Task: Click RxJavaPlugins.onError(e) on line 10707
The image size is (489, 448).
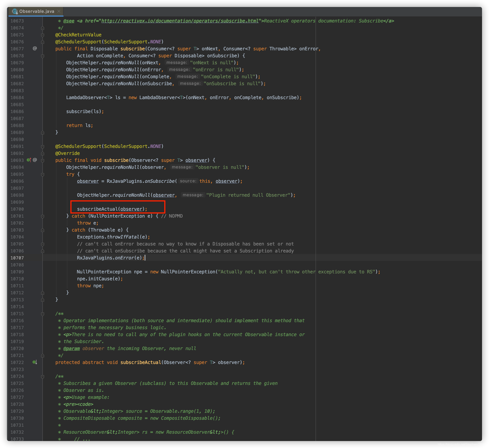Action: click(111, 258)
